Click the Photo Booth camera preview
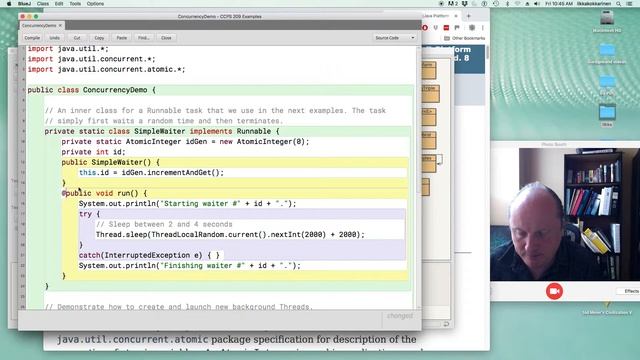The height and width of the screenshot is (360, 640). 565,214
